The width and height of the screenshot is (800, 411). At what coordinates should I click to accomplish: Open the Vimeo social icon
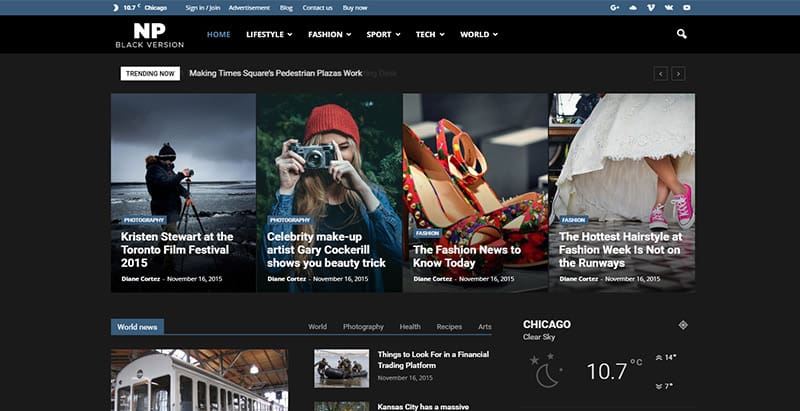pyautogui.click(x=651, y=8)
